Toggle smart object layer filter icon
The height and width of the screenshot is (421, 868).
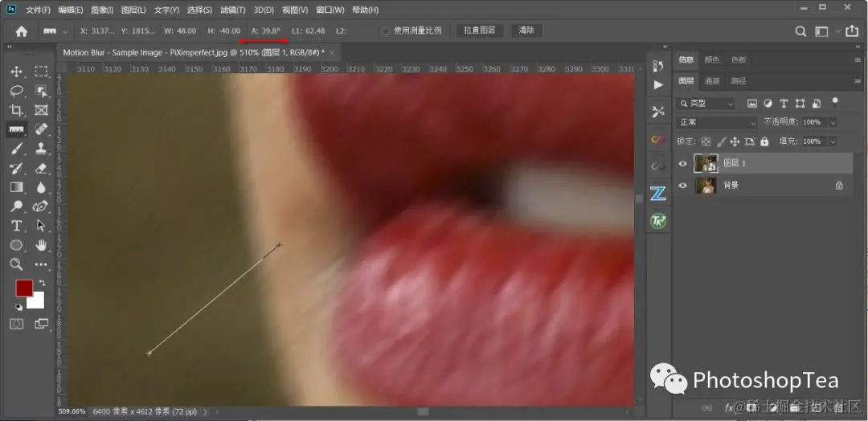(x=817, y=104)
